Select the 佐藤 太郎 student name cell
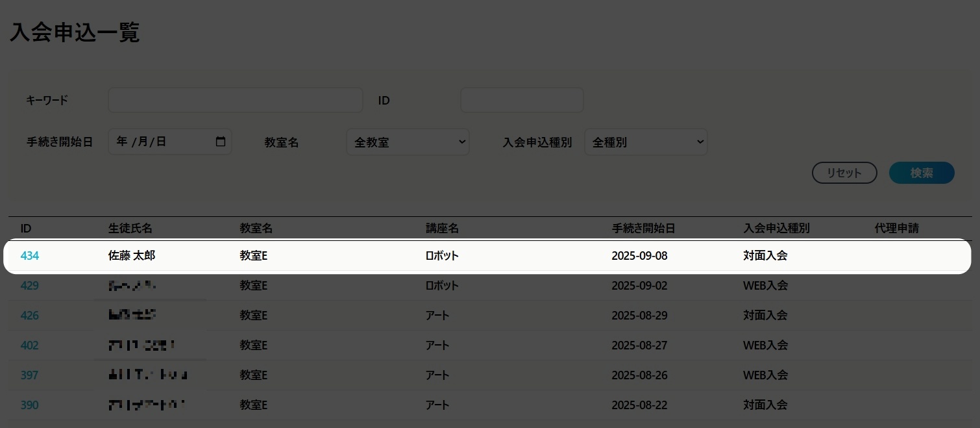 [132, 256]
